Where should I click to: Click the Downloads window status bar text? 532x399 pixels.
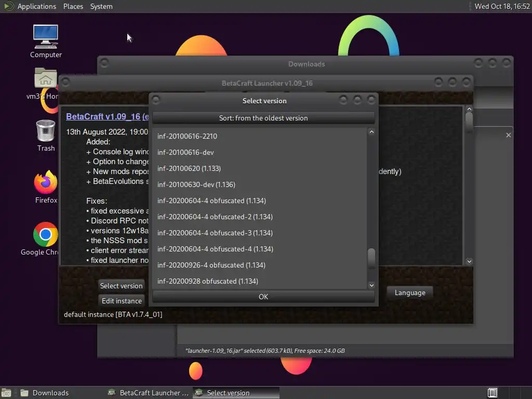point(265,351)
